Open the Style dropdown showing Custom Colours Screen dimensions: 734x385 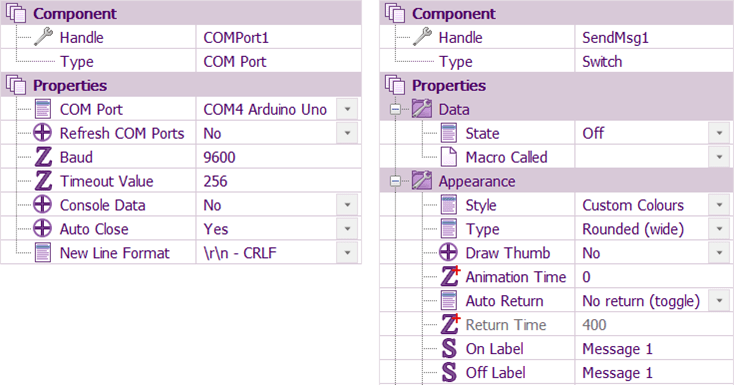719,205
